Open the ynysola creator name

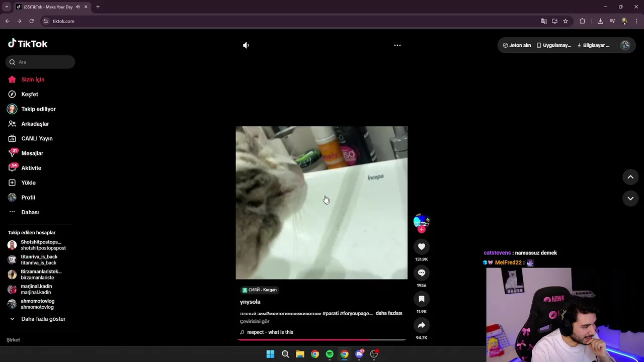[250, 302]
